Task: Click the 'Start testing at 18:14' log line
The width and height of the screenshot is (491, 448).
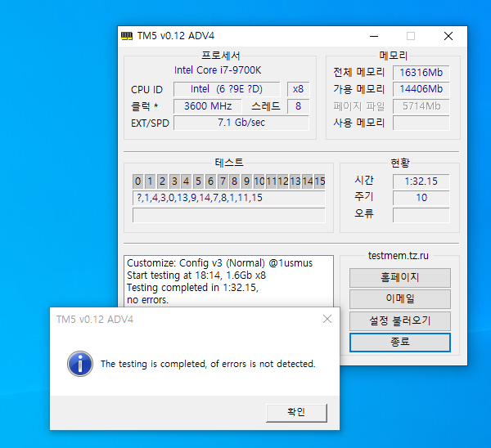Action: pos(196,276)
